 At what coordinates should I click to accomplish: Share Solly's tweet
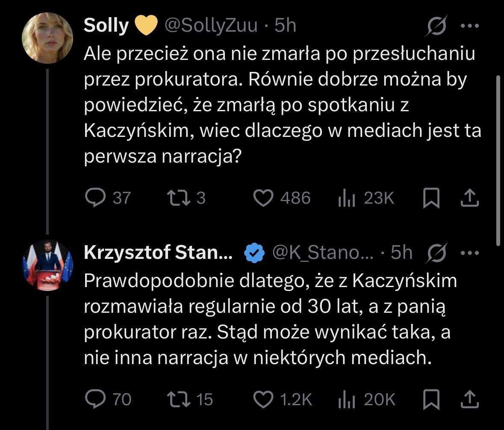[x=469, y=198]
